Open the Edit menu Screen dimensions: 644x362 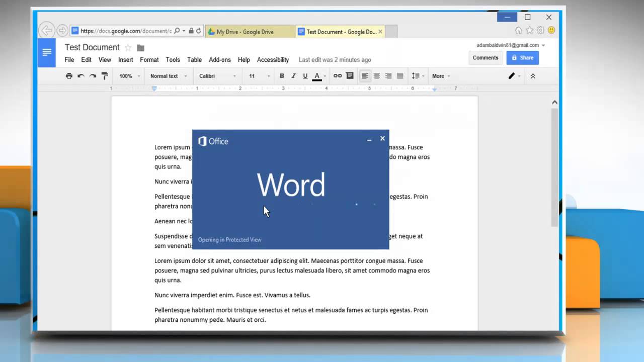click(87, 60)
